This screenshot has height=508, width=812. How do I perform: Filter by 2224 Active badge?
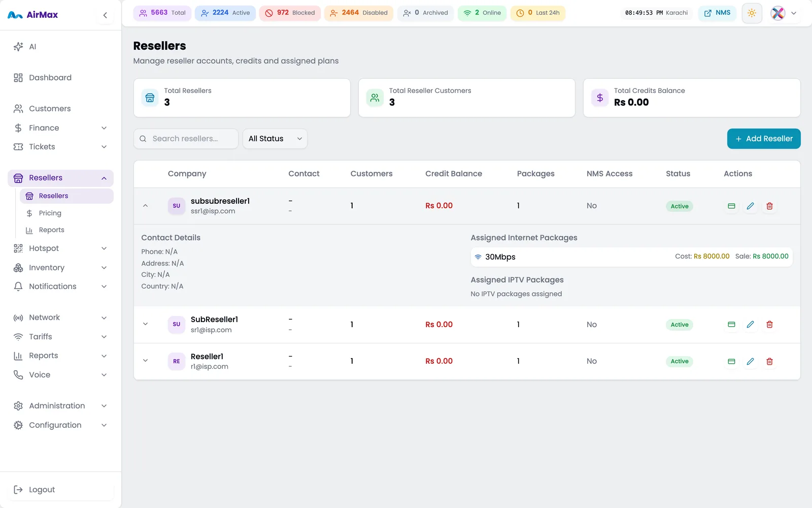coord(225,13)
